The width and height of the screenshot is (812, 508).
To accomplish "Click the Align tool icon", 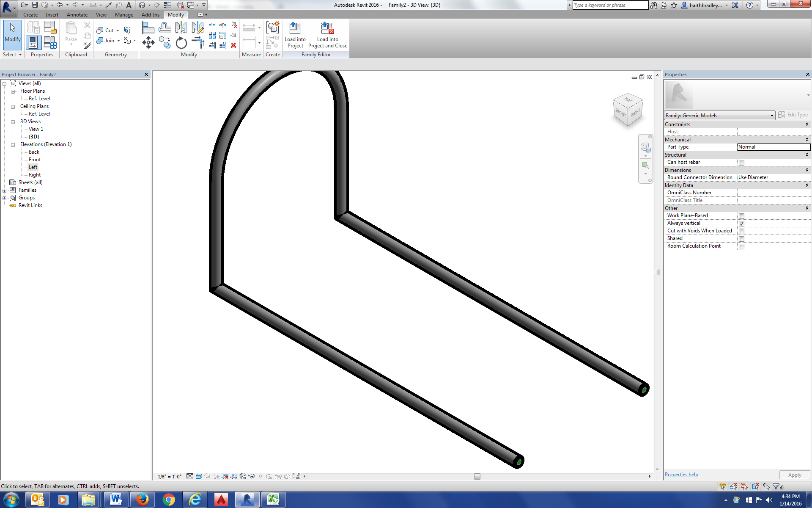I will pos(148,28).
